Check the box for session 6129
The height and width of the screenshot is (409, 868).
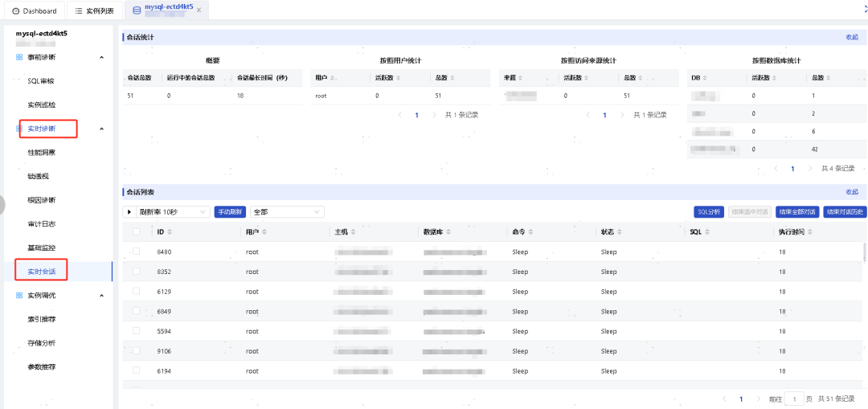[x=136, y=291]
